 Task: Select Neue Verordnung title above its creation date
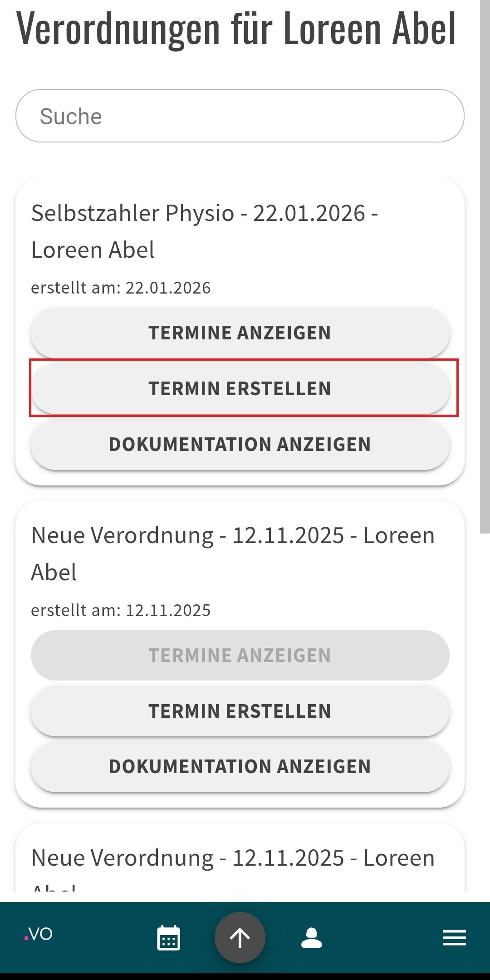[x=232, y=554]
